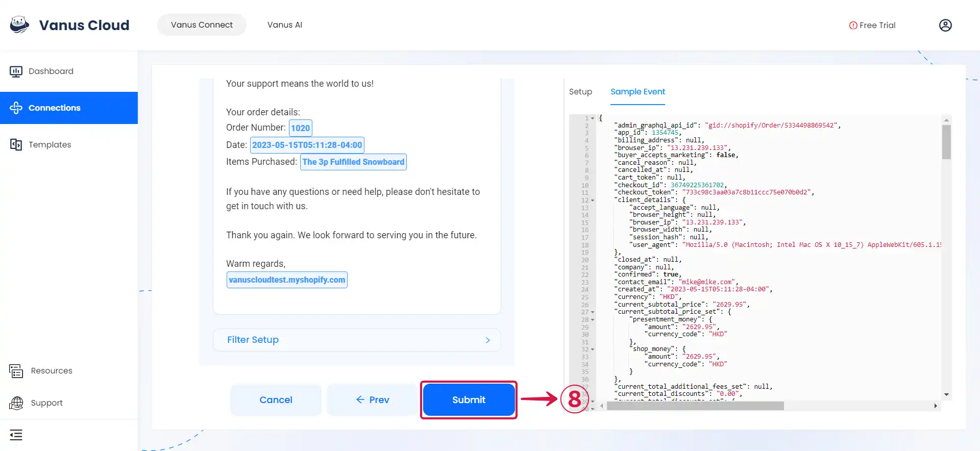
Task: Select the Sample Event tab
Action: click(638, 92)
